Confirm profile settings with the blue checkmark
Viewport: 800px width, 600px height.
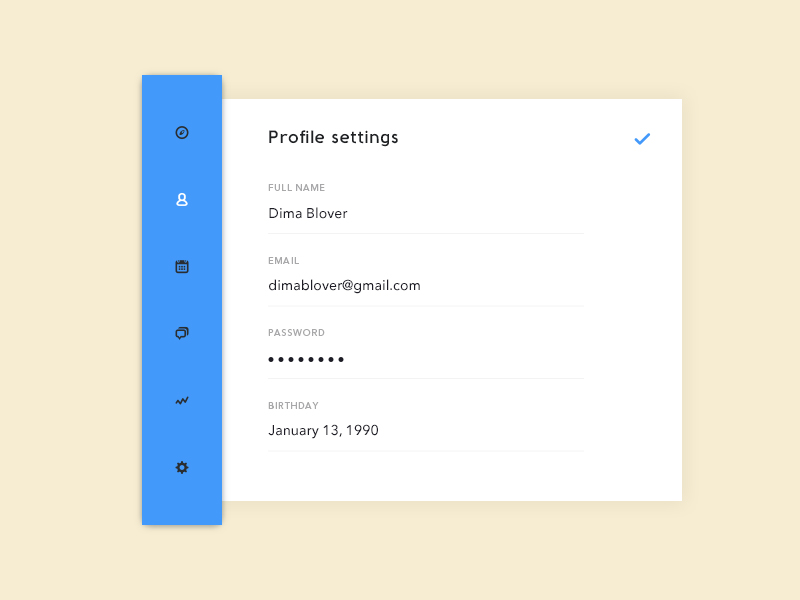642,139
